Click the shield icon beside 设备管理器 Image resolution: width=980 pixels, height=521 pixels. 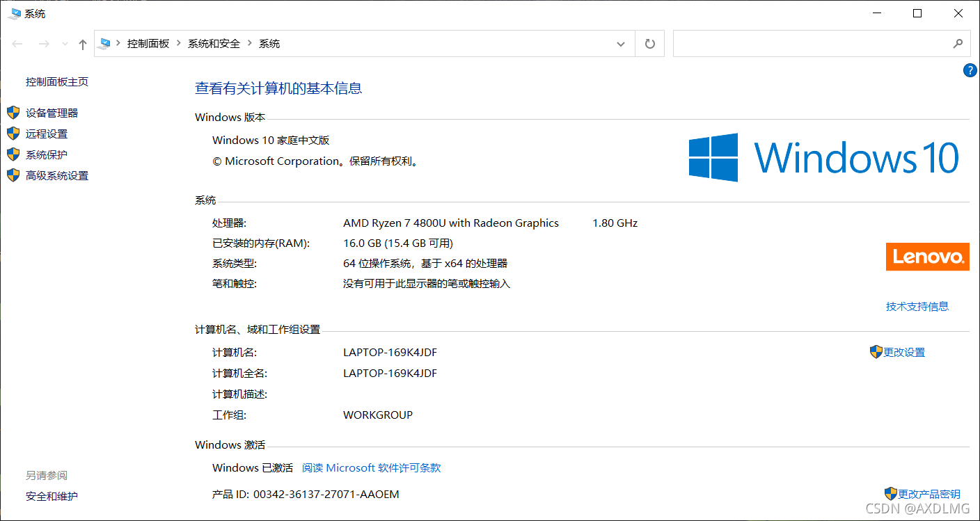click(13, 113)
